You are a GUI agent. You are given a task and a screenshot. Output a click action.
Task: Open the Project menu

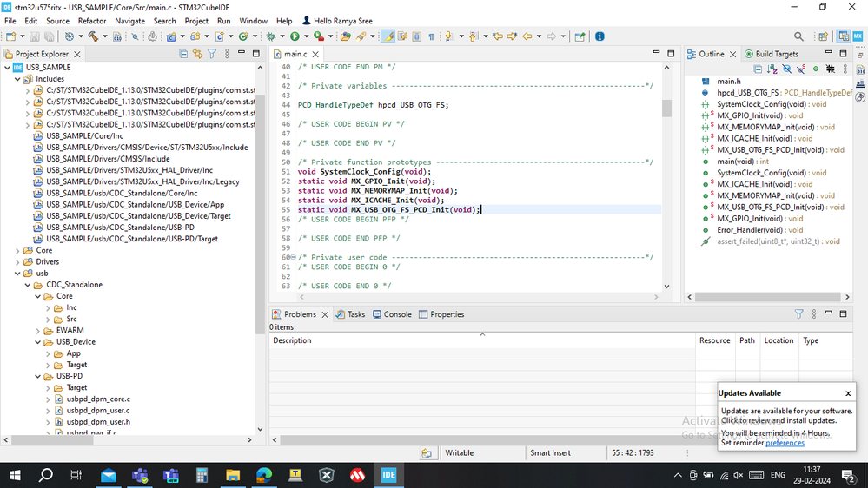[196, 21]
